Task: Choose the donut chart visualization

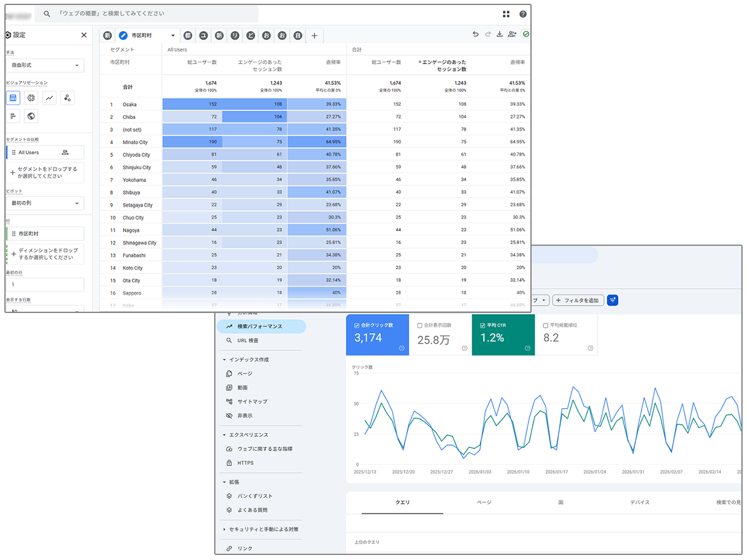Action: 31,98
